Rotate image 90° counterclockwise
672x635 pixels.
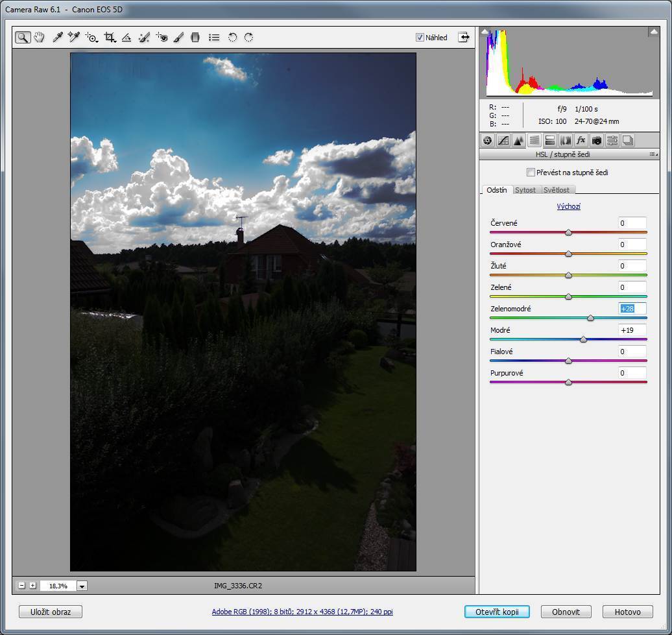click(x=232, y=38)
